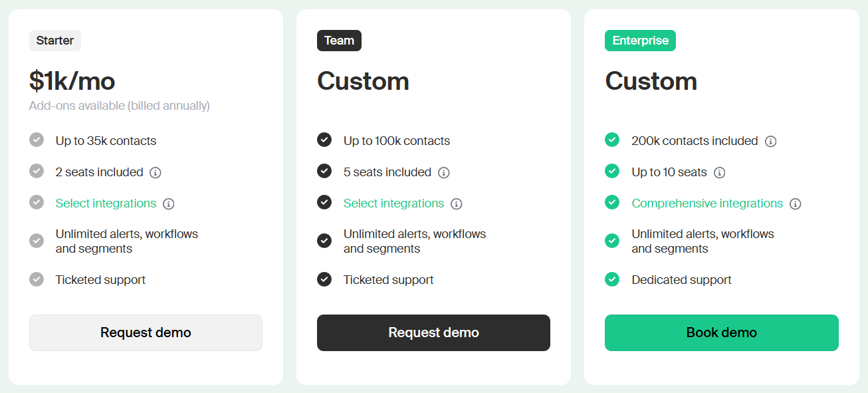The height and width of the screenshot is (393, 868).
Task: Select the Starter plan badge
Action: click(55, 41)
